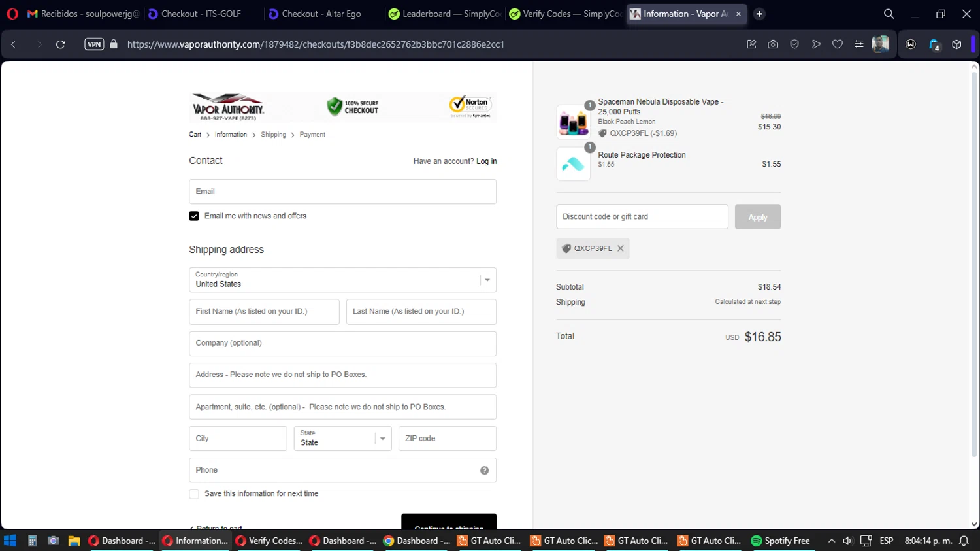Open the Windows Start menu

pos(10,541)
